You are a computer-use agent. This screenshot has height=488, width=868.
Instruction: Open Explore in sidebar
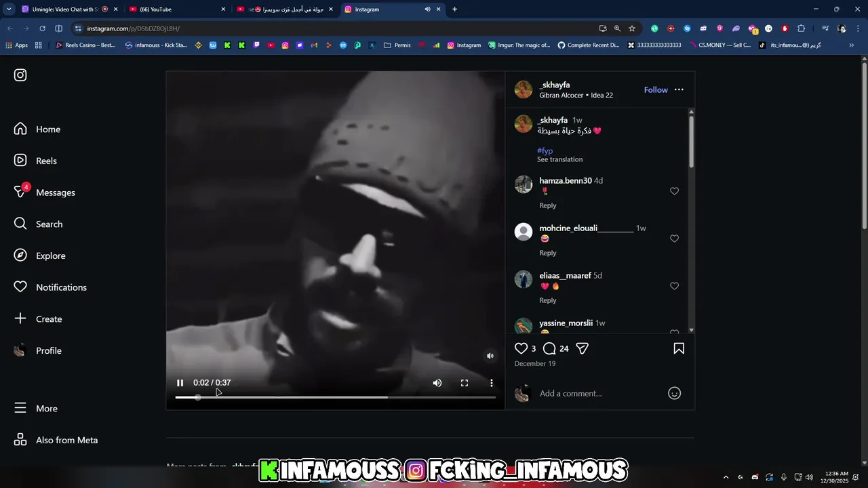tap(40, 256)
